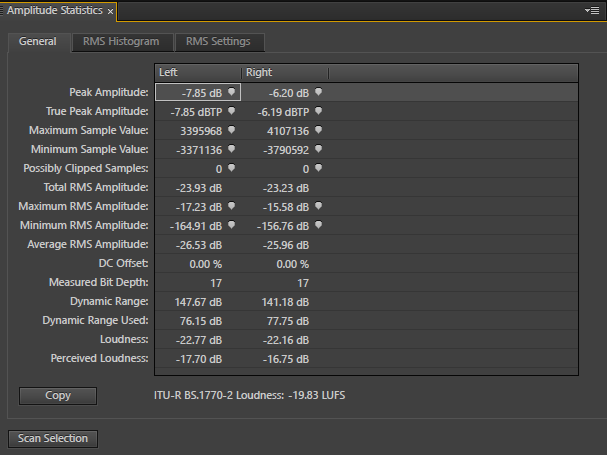Click the -3790592 Minimum Sample Value
607x455 pixels.
pos(286,150)
